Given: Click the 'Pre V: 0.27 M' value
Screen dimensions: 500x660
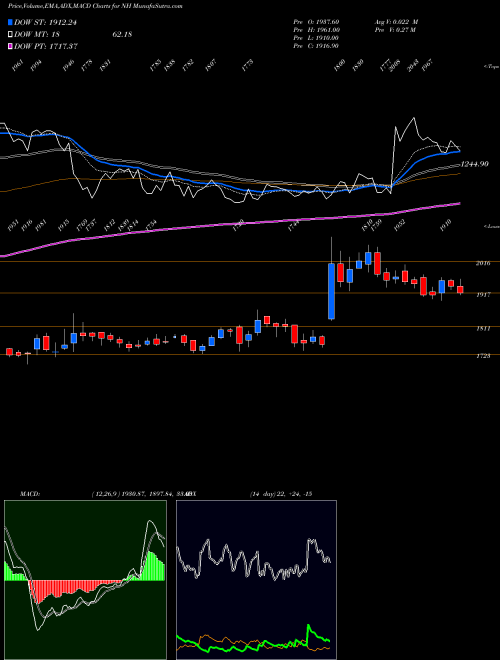Looking at the screenshot, I should point(395,30).
